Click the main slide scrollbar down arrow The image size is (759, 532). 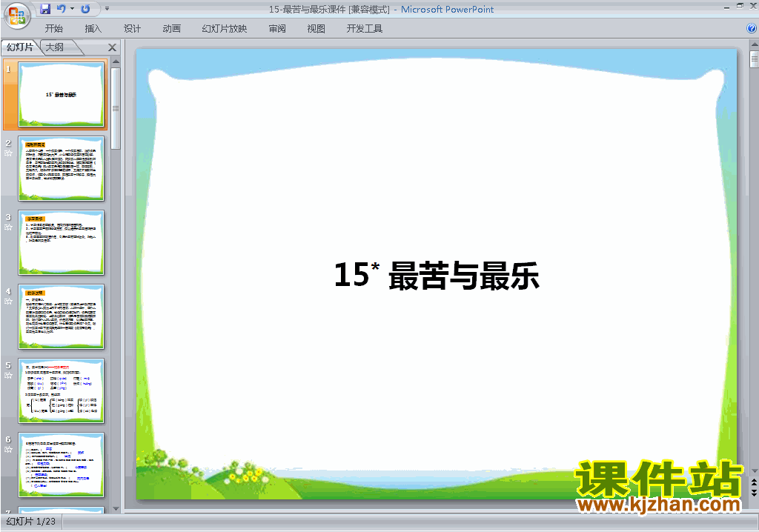pos(754,471)
